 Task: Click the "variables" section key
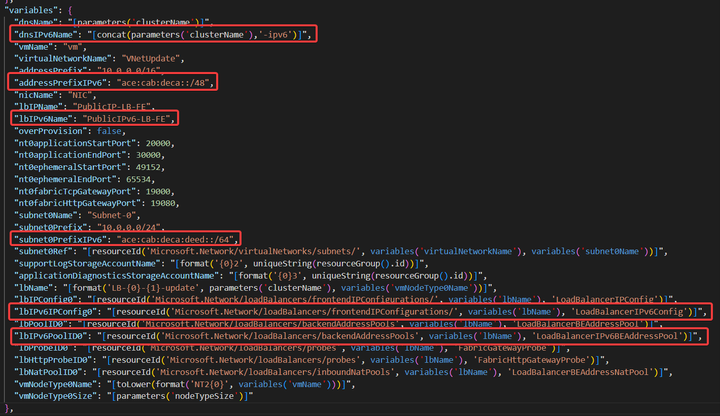pyautogui.click(x=31, y=10)
